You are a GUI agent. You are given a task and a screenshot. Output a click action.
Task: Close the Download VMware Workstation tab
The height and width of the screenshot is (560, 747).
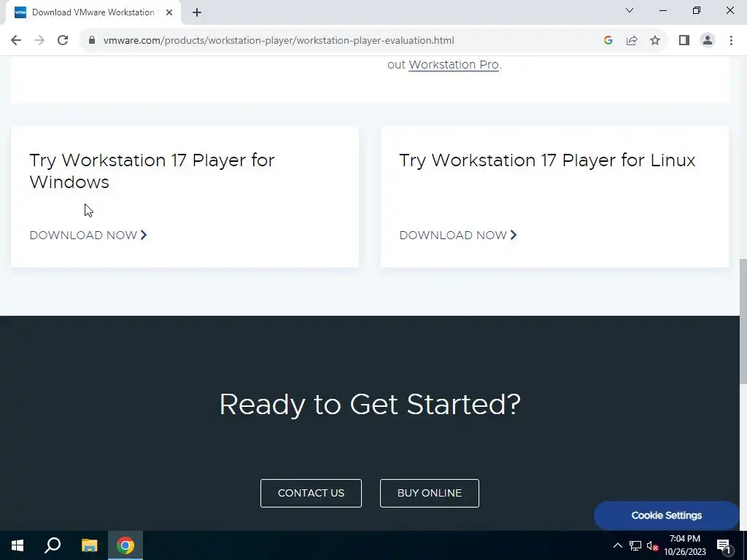pyautogui.click(x=169, y=12)
